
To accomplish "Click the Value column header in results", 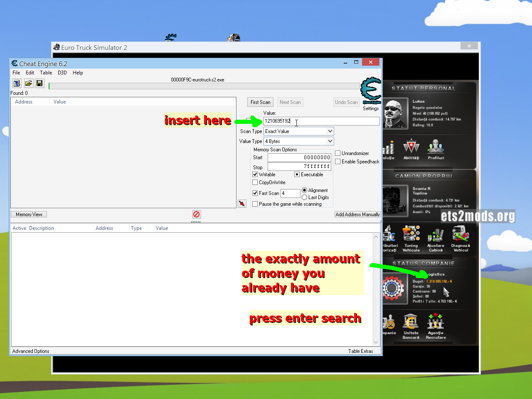I will point(143,102).
